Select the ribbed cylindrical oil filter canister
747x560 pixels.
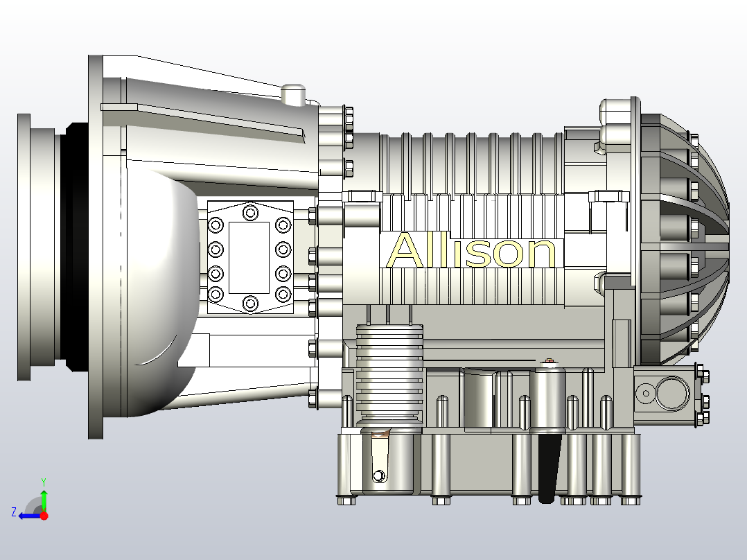[x=389, y=375]
